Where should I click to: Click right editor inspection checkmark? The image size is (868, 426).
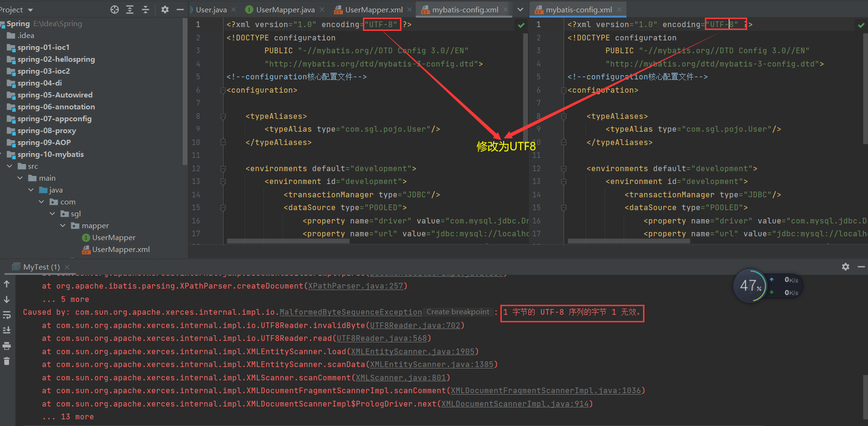861,25
